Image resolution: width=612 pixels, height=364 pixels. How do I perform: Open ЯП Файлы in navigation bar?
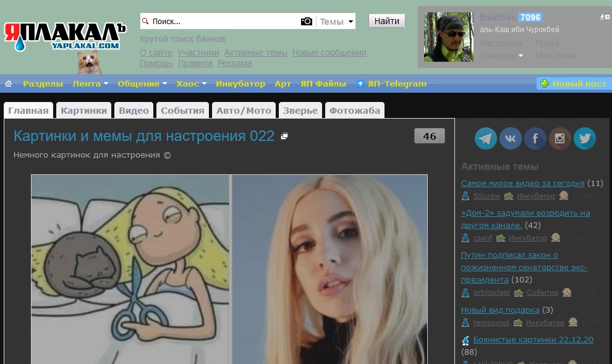coord(323,83)
